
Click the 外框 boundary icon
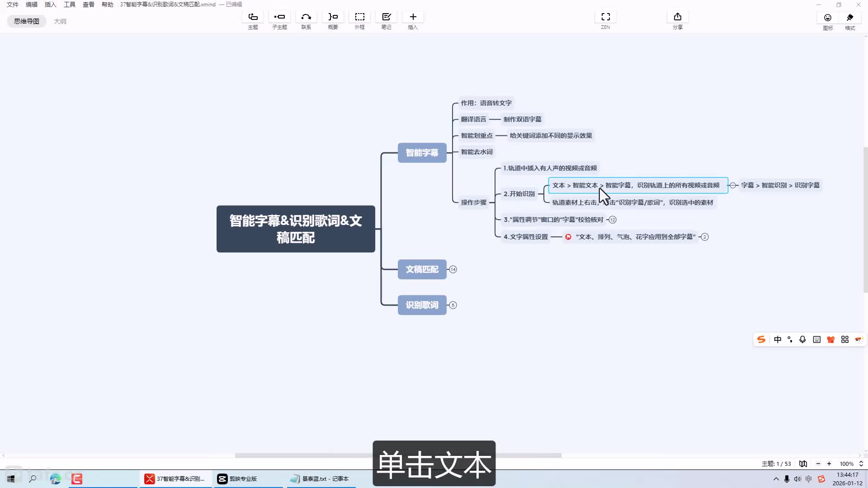(x=359, y=17)
